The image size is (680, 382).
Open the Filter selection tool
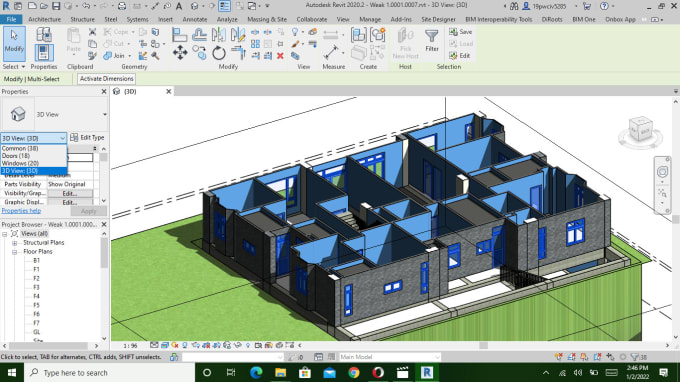tap(432, 40)
